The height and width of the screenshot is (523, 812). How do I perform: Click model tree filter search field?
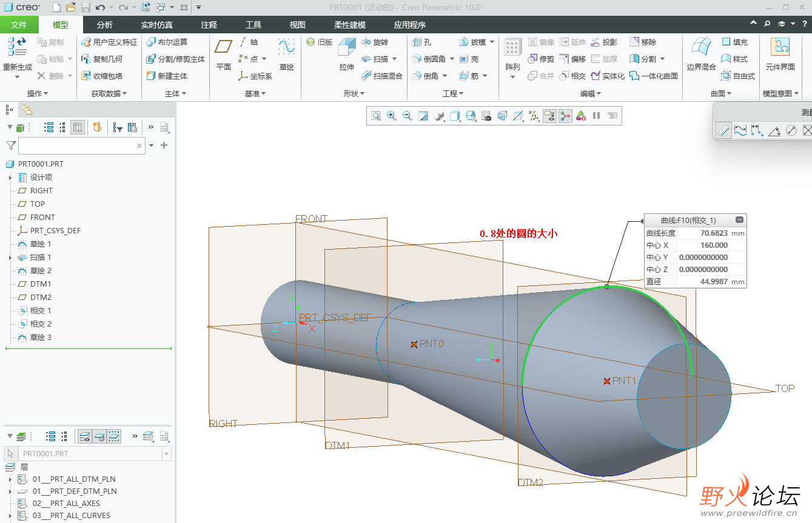tap(82, 145)
